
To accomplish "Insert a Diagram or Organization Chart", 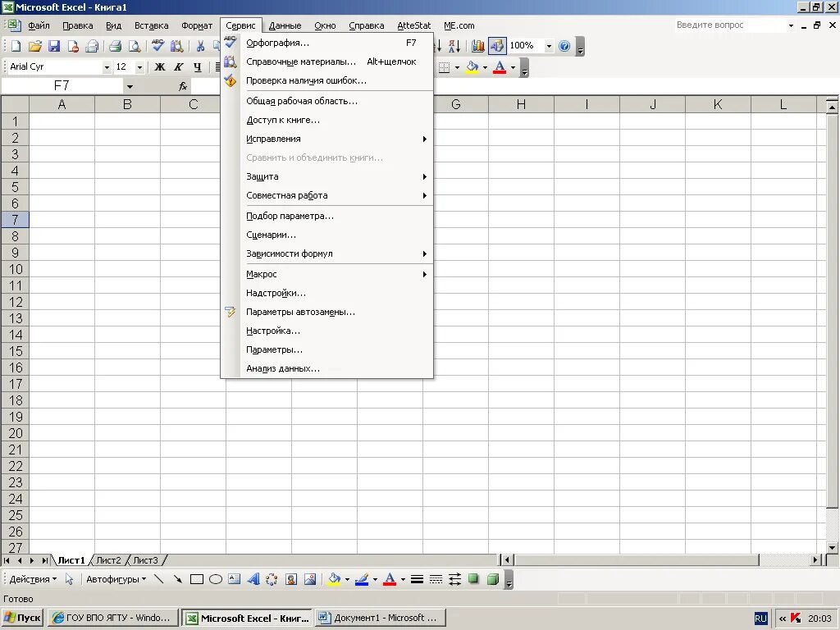I will click(272, 579).
